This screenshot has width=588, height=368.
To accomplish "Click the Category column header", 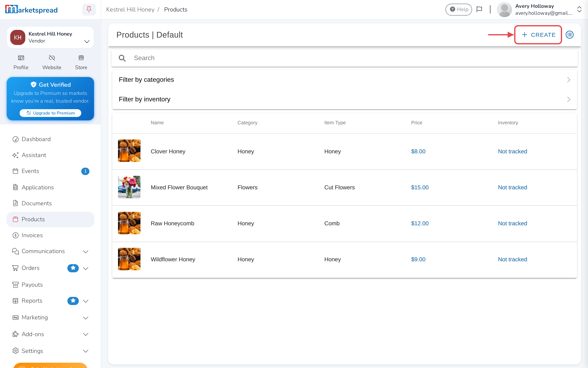I will (247, 123).
